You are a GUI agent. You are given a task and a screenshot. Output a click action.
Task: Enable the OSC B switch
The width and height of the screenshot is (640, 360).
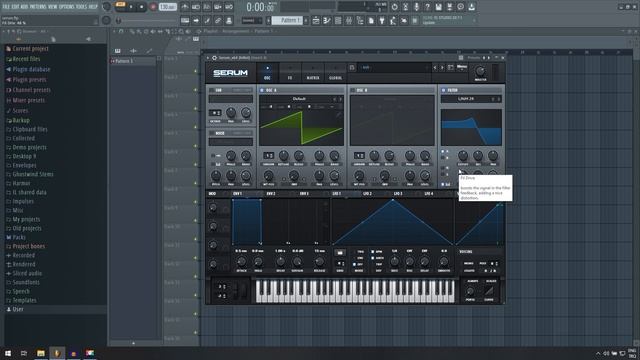pos(353,90)
